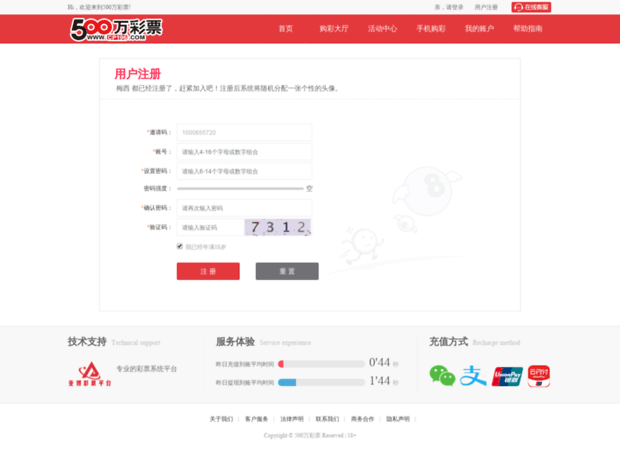This screenshot has width=620, height=466.
Task: Select 我的账户 menu item
Action: [479, 29]
